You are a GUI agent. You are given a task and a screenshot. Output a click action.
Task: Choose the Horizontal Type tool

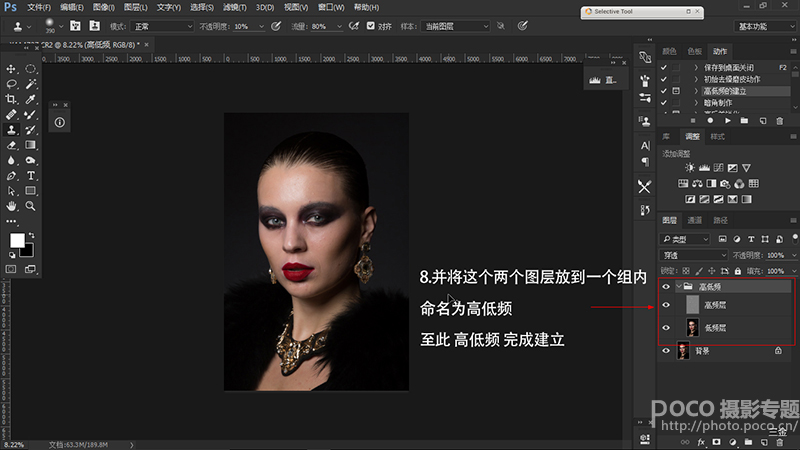tap(30, 175)
